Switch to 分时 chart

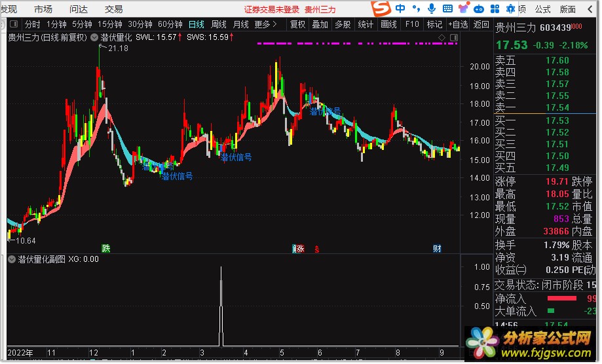[32, 24]
